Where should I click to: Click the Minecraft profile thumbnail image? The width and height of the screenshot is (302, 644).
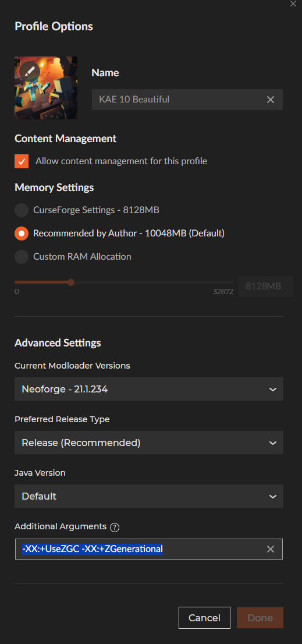point(46,88)
